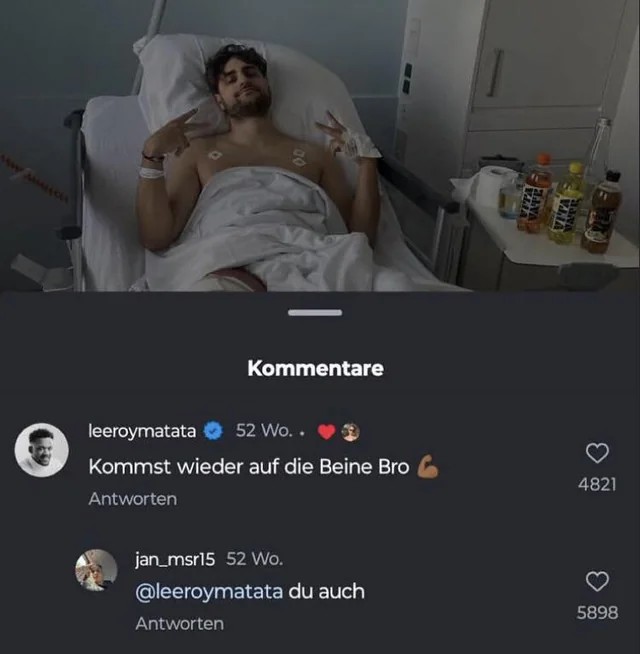The image size is (640, 654).
Task: Click the 4821 likes count
Action: click(597, 484)
